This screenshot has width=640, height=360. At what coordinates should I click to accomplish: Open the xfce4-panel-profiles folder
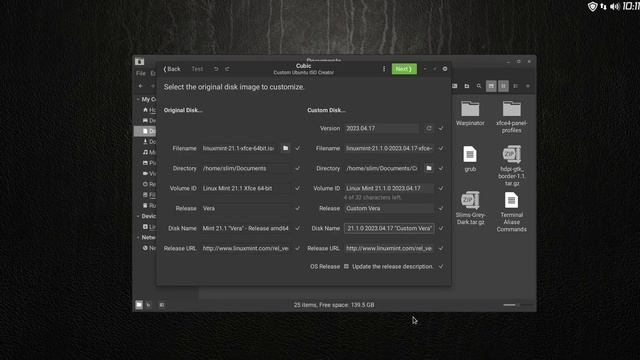(x=511, y=116)
